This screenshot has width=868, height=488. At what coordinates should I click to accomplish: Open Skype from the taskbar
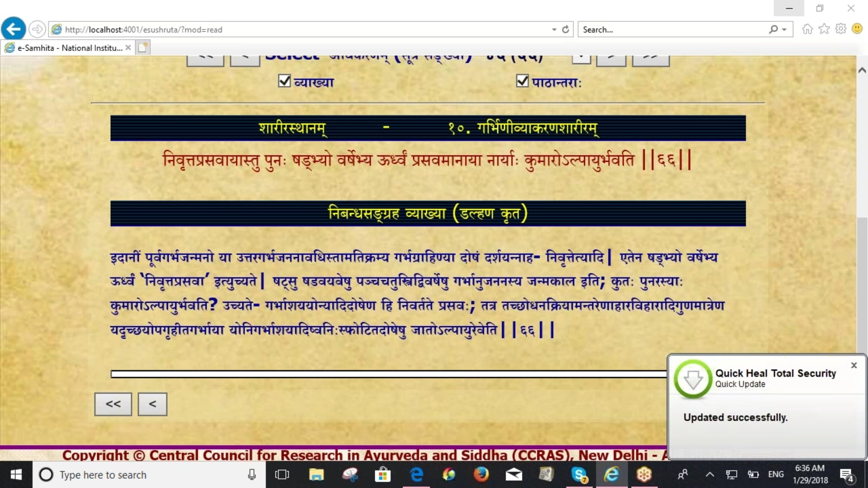(579, 474)
